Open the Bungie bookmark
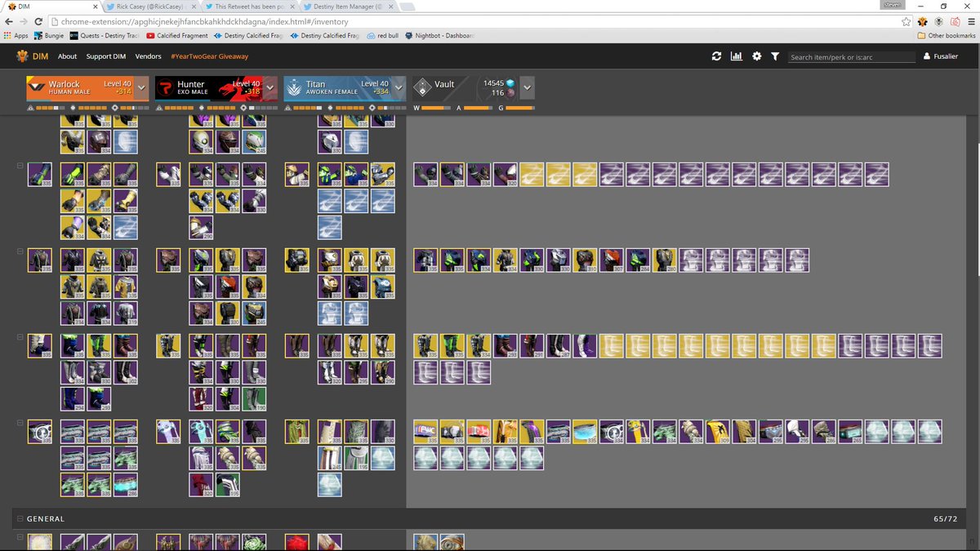Image resolution: width=980 pixels, height=551 pixels. 48,36
